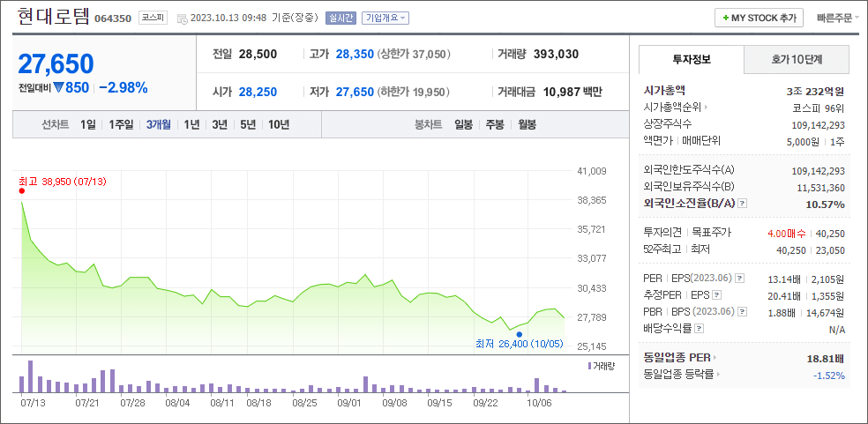Viewport: 868px width, 424px height.
Task: Open the 동일업종 PER link
Action: tap(680, 358)
